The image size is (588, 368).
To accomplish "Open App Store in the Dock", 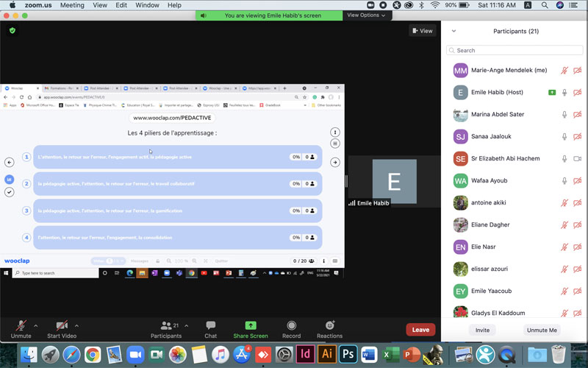I will [x=242, y=354].
